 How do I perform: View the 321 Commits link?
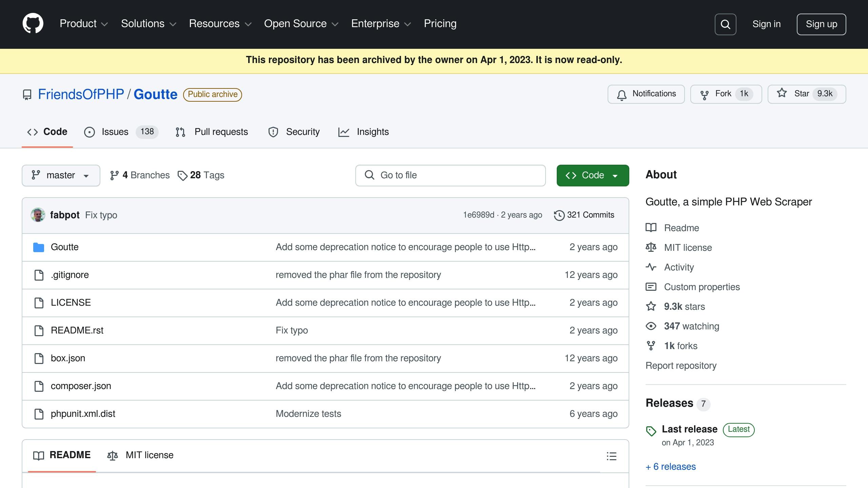coord(584,215)
